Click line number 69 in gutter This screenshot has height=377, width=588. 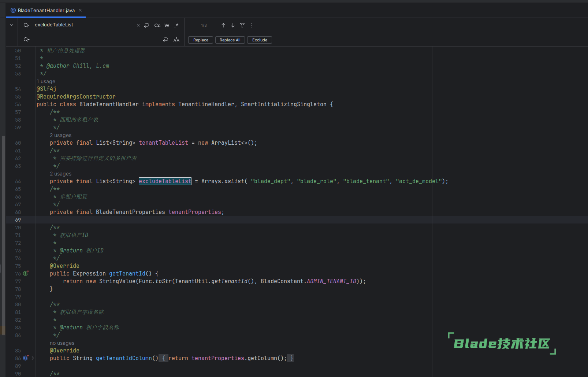(x=18, y=220)
